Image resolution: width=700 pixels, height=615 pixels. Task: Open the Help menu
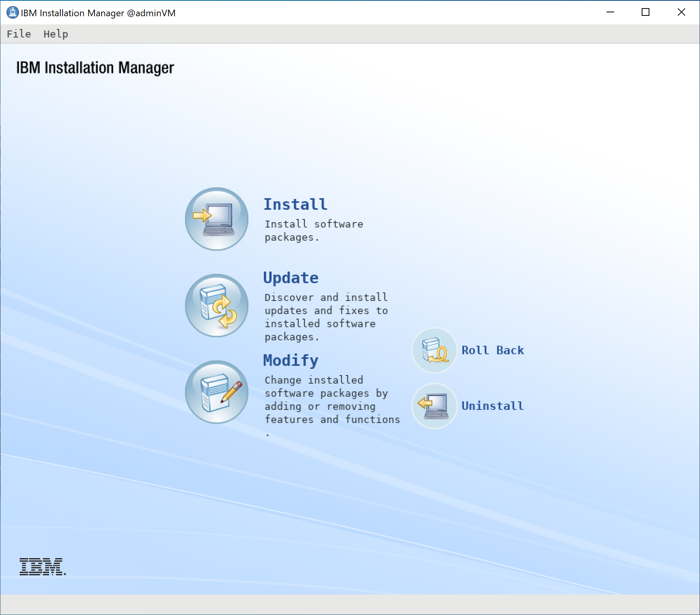pos(55,34)
